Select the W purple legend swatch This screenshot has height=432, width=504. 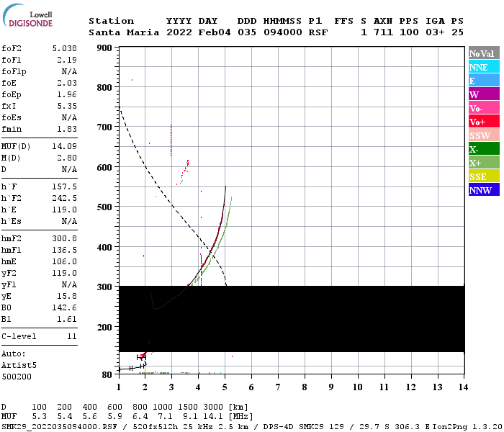pos(484,94)
